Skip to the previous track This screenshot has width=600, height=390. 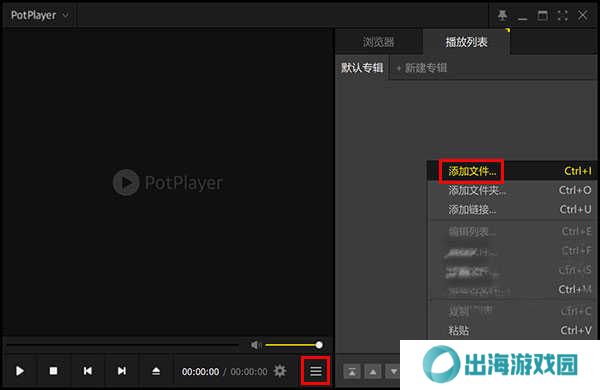point(88,371)
